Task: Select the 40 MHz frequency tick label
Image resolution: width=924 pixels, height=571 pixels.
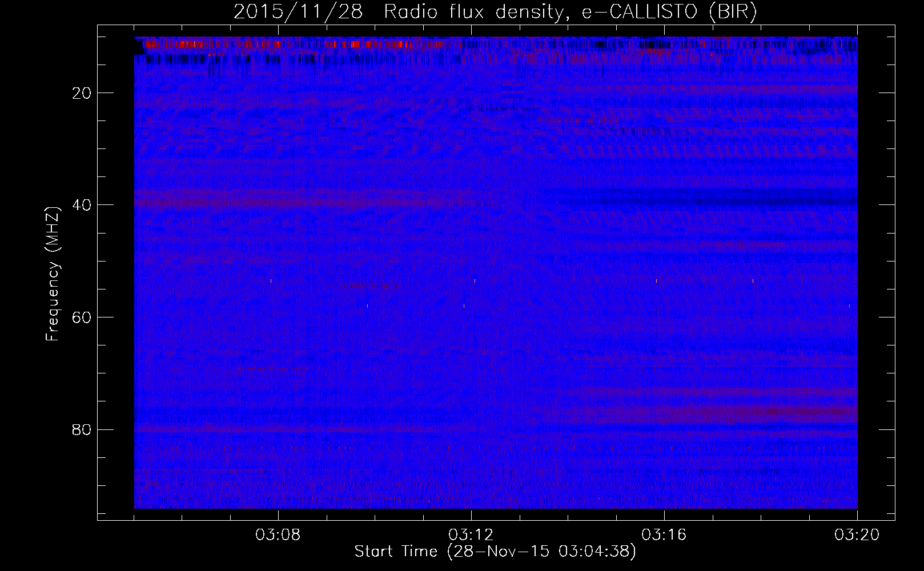Action: coord(82,205)
